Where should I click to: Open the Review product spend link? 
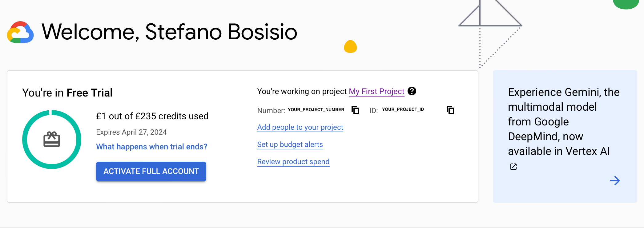click(293, 162)
